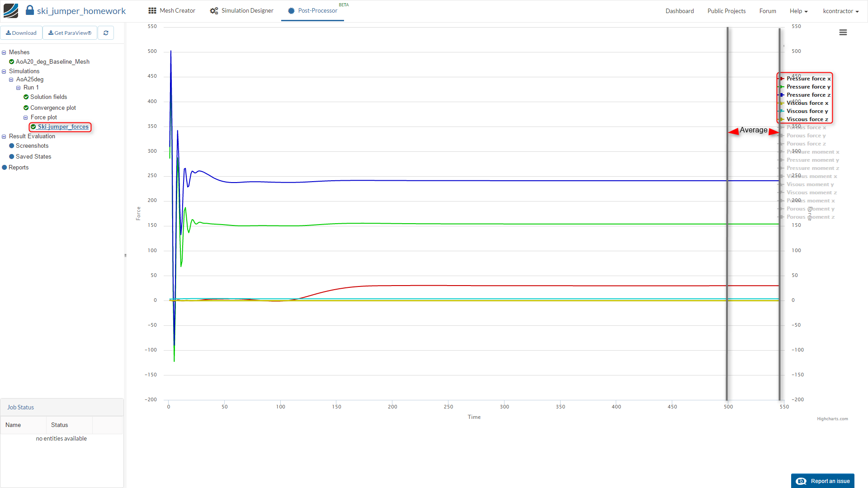868x488 pixels.
Task: Click the Download button
Action: point(21,33)
